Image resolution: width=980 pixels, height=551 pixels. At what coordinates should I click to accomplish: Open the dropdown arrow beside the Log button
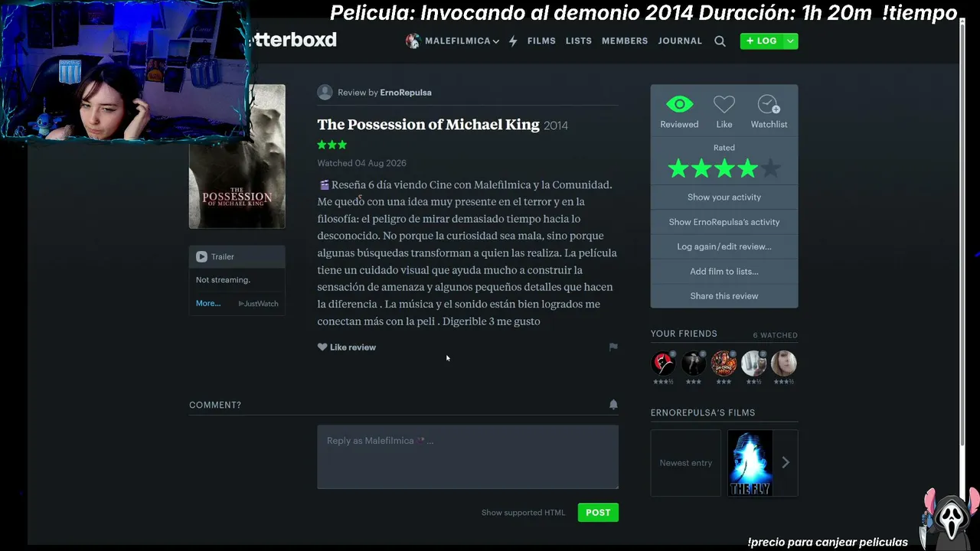coord(790,41)
